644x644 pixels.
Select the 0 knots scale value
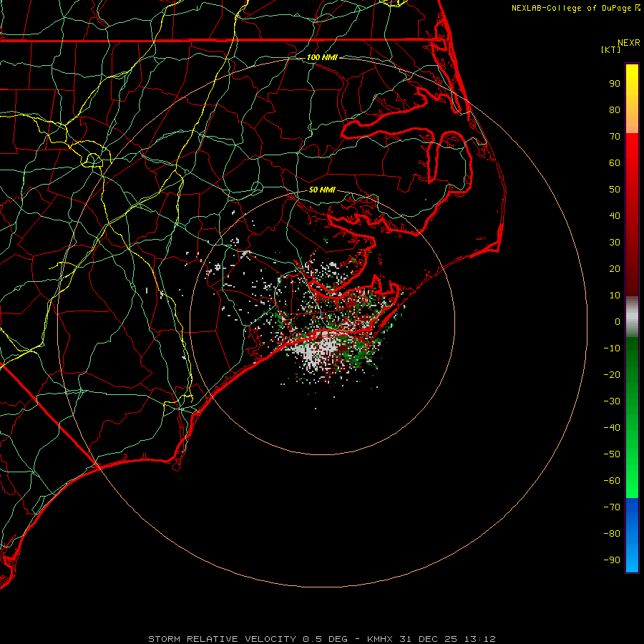(x=618, y=321)
